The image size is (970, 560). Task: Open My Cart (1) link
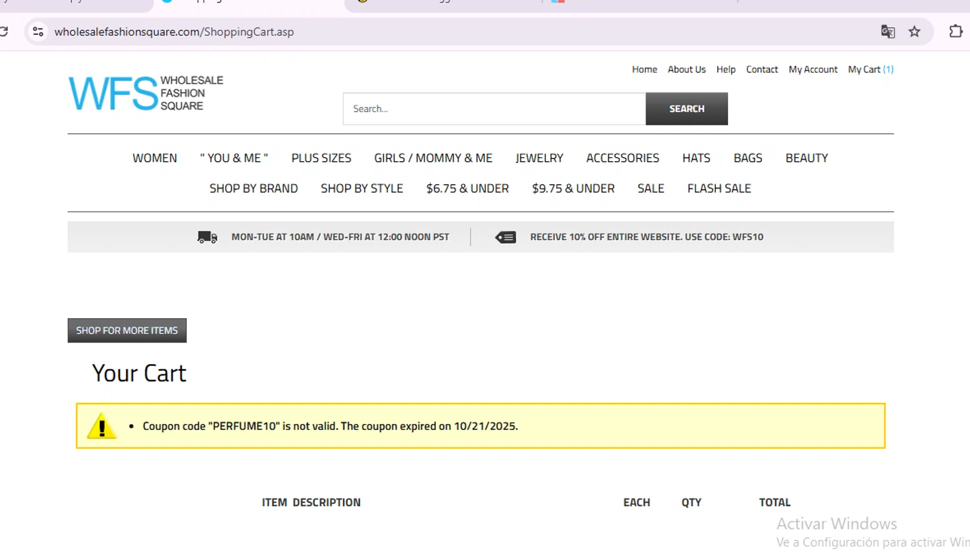coord(870,69)
